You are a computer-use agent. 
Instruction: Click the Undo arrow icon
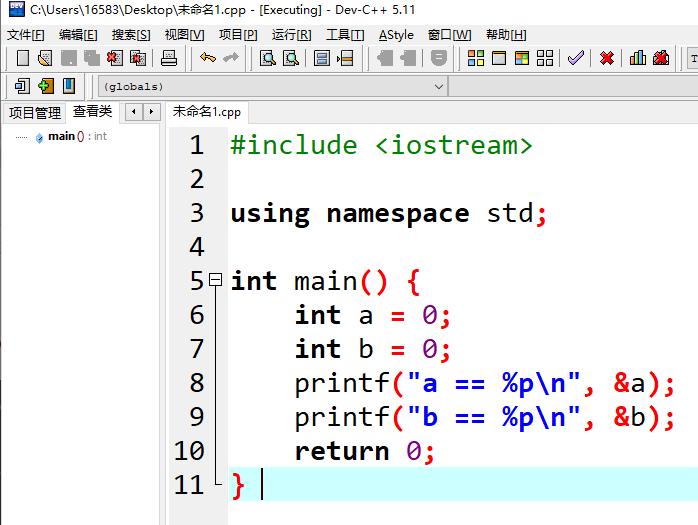208,58
